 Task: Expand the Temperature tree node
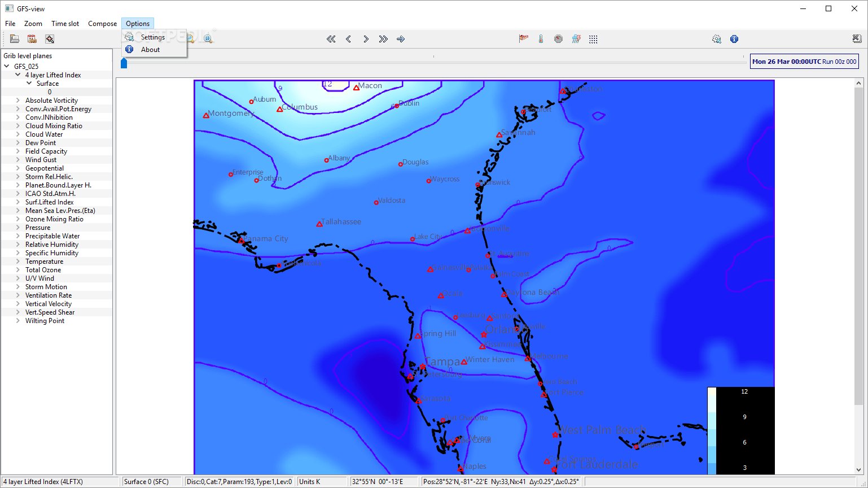[x=18, y=262]
